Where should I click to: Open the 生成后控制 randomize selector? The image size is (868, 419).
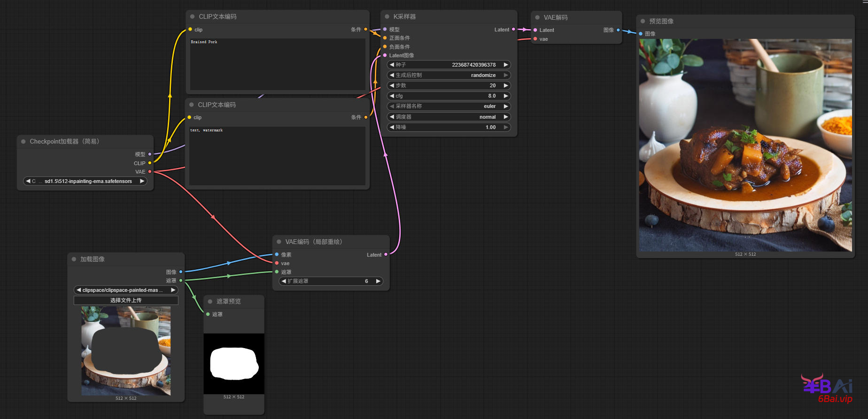point(449,75)
